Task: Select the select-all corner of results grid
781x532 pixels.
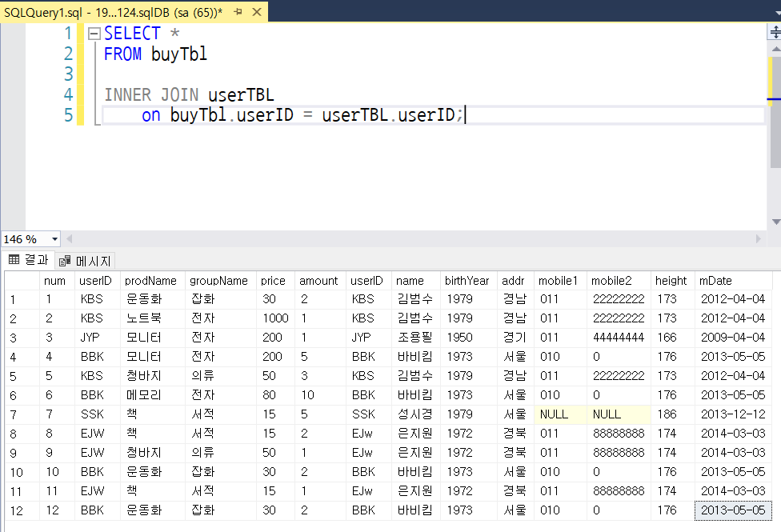Action: tap(22, 281)
